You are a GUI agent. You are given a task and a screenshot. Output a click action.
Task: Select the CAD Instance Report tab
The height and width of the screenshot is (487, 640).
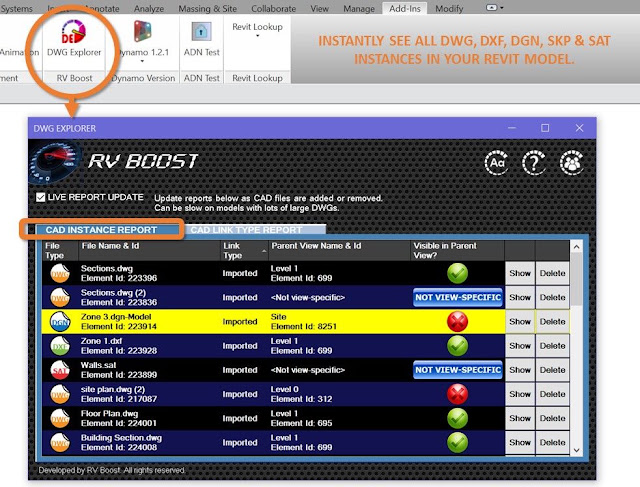pyautogui.click(x=101, y=230)
